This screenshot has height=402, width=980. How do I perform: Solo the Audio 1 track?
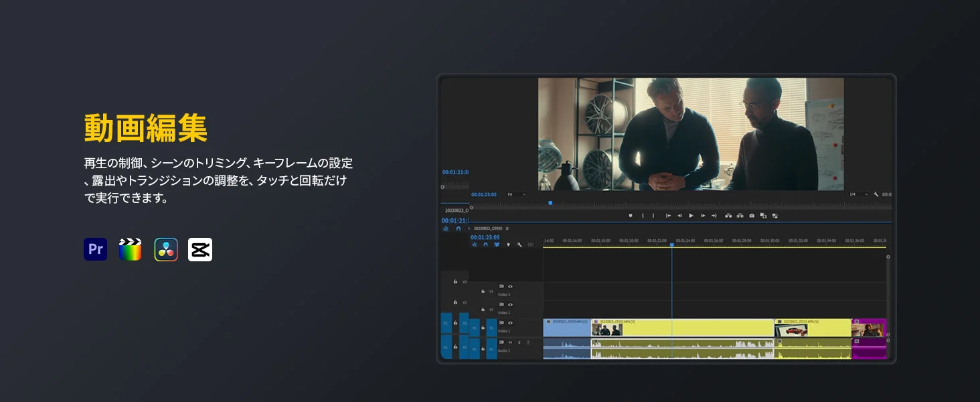pos(519,342)
